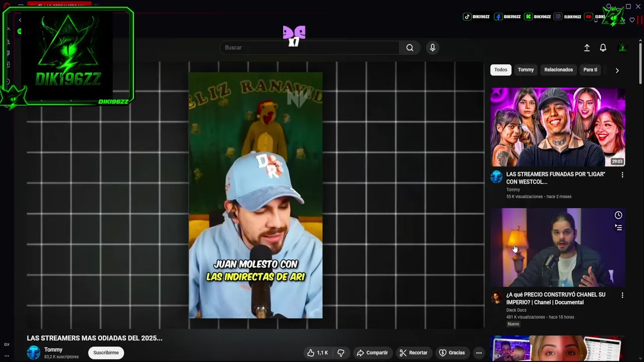Click the 29:03 duration badge
This screenshot has width=644, height=362.
point(617,161)
